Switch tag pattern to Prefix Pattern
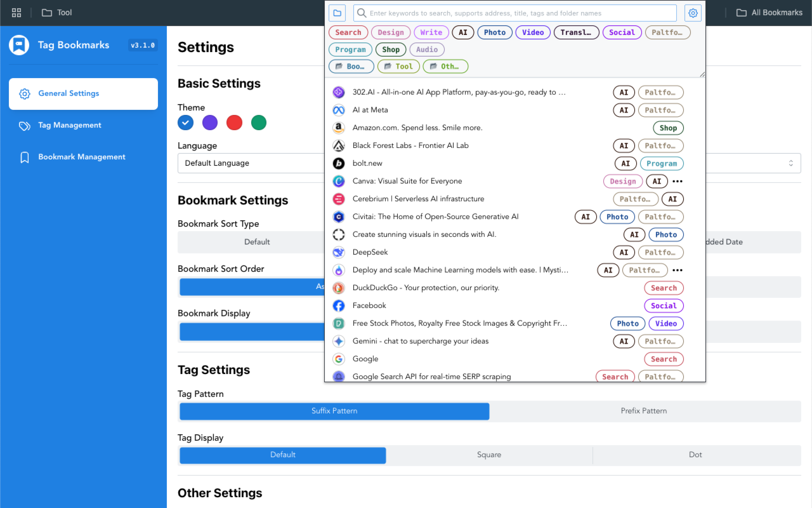Viewport: 812px width, 508px height. point(644,411)
